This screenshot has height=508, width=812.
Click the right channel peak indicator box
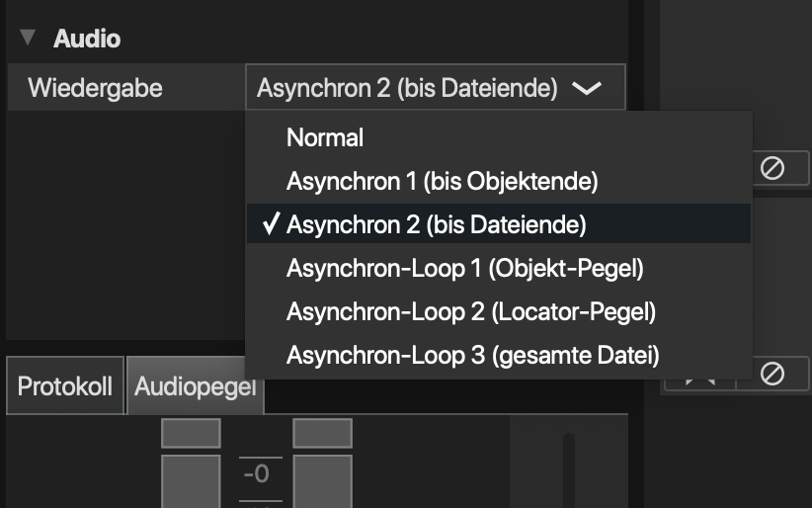322,433
